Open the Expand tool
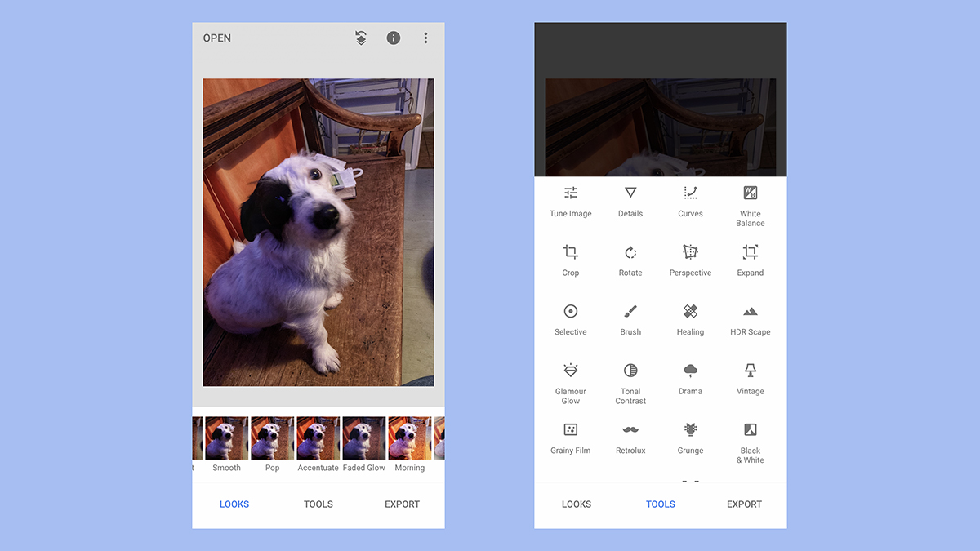 (750, 260)
